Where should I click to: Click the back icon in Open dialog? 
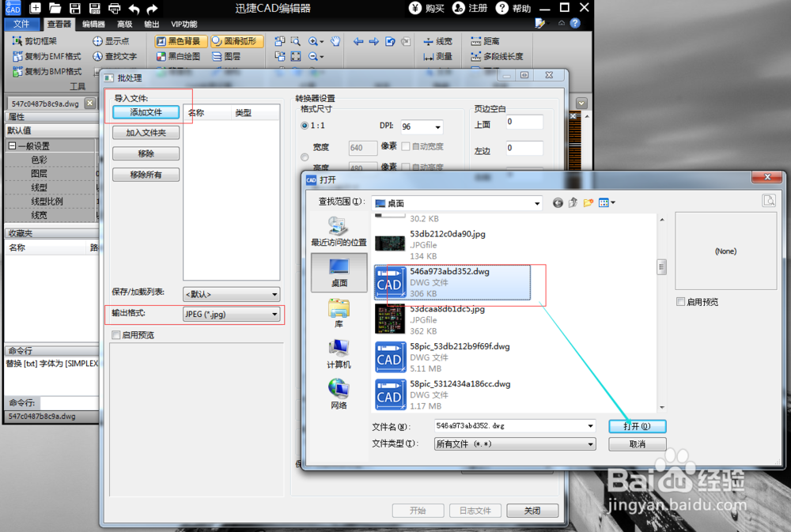click(558, 202)
